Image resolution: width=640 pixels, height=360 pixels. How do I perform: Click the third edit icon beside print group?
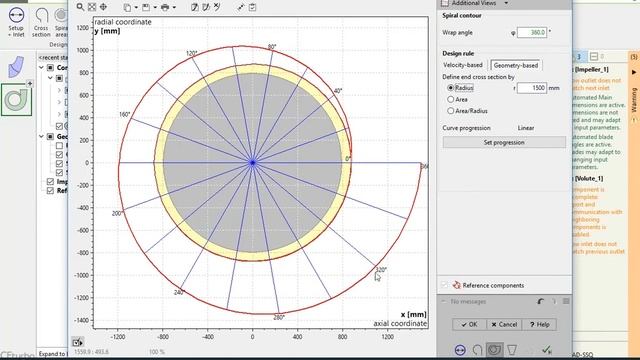[x=217, y=7]
